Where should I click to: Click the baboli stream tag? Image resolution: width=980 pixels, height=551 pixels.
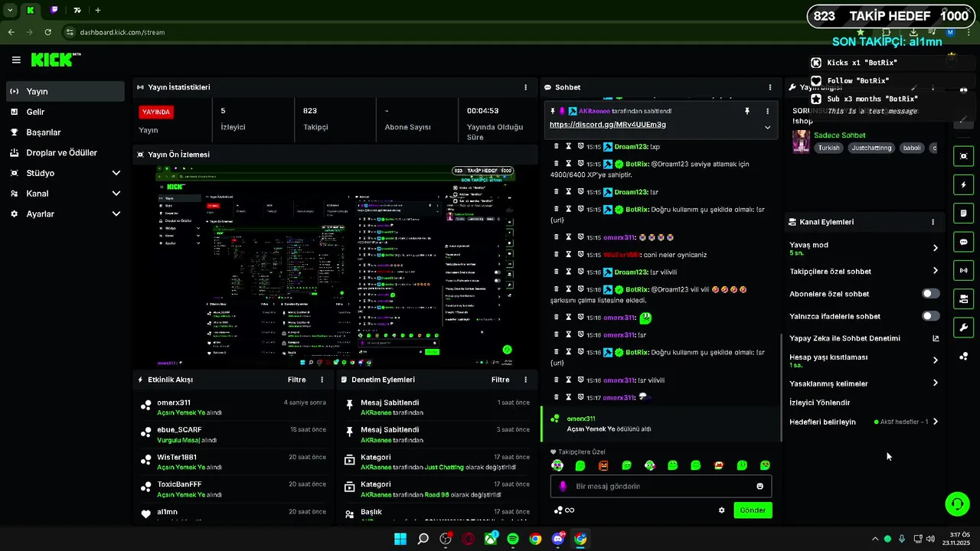pos(912,148)
